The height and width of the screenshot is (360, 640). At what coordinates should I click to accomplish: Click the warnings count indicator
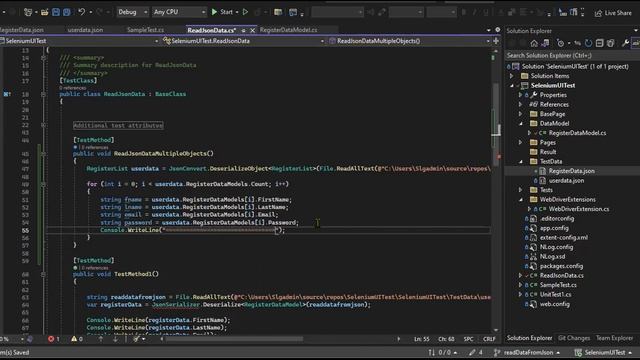pyautogui.click(x=77, y=339)
